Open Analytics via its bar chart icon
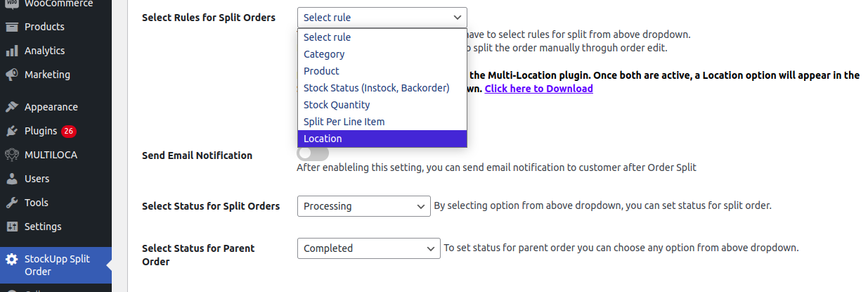Screen dimensions: 868x292 (x=11, y=51)
